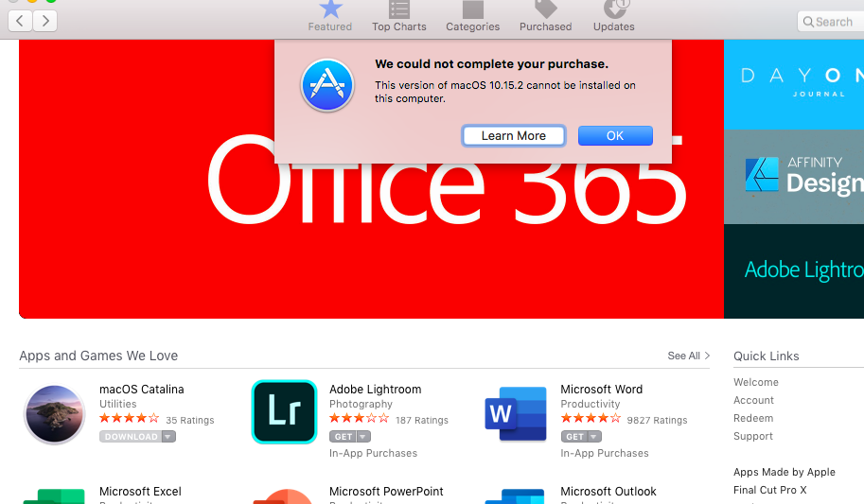Click the Quick Links heading
Image resolution: width=864 pixels, height=504 pixels.
click(766, 356)
